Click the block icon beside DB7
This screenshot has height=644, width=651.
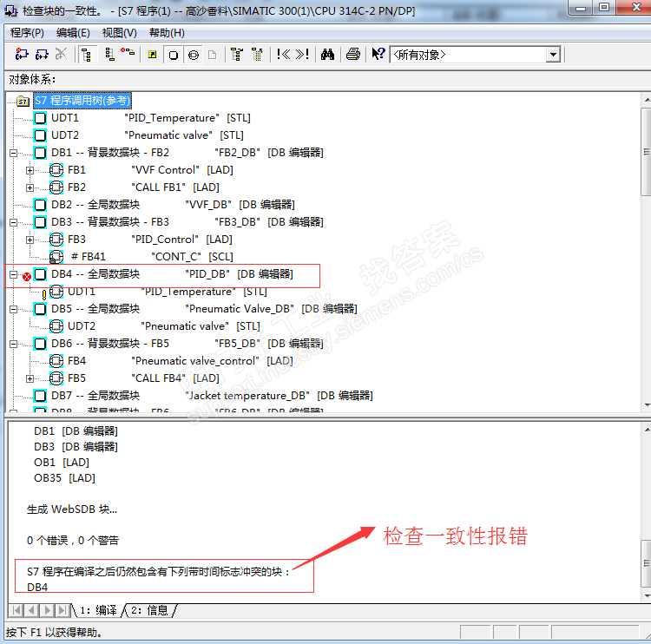tap(40, 396)
